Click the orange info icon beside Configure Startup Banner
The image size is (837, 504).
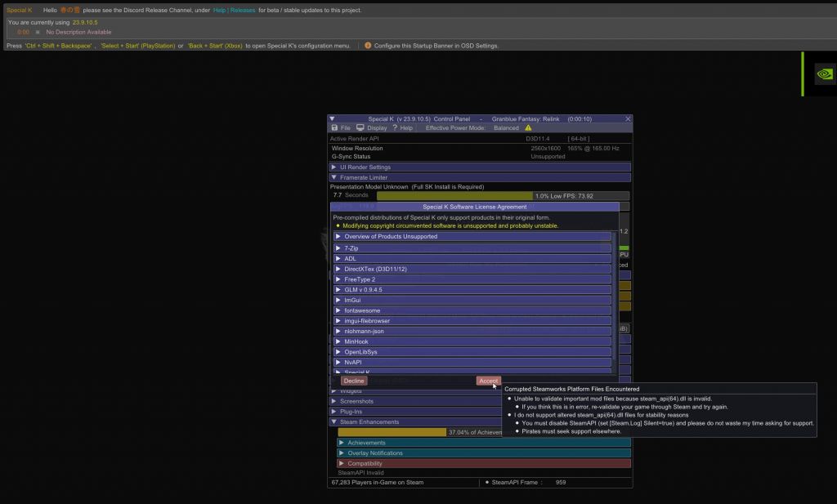pos(368,46)
